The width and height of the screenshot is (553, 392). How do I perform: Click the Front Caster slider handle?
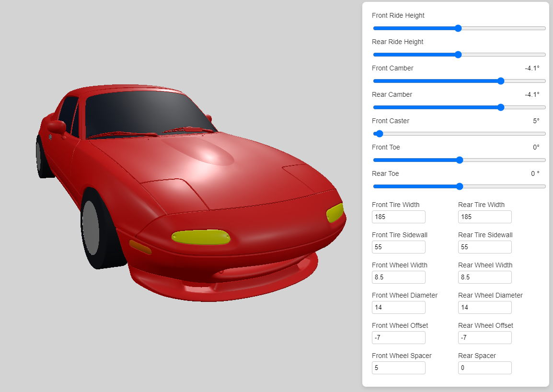tap(380, 134)
